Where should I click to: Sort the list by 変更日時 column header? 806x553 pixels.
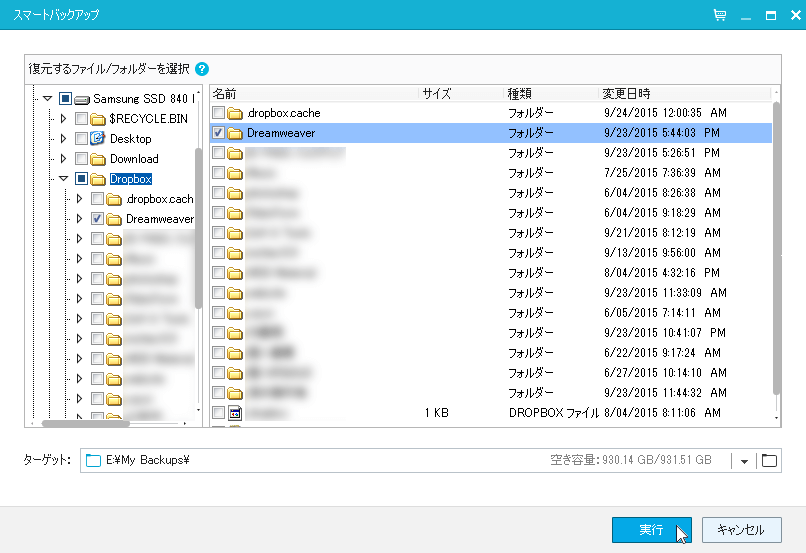pos(685,94)
